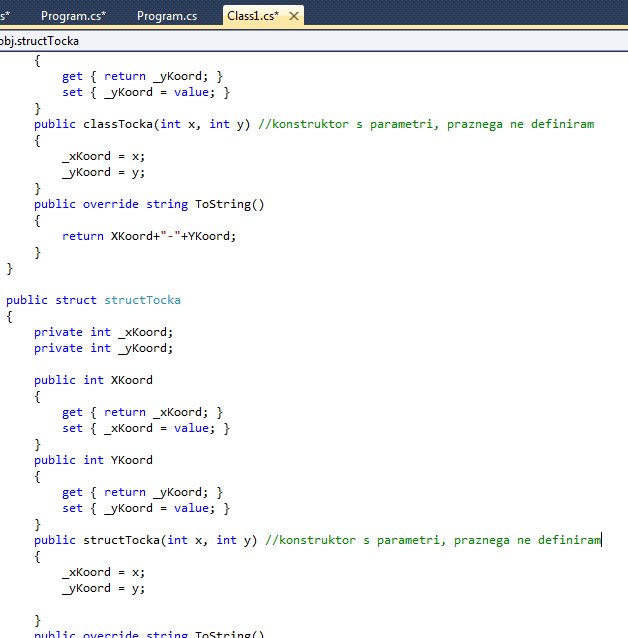The height and width of the screenshot is (638, 628).
Task: Click the ToString() override in classTocka
Action: click(229, 204)
